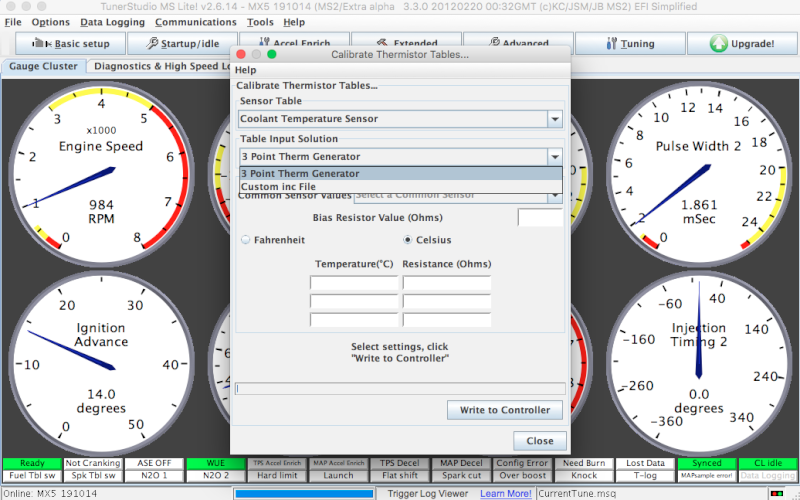Click the green Upgrade! button
Viewport: 800px width, 500px height.
tap(742, 43)
